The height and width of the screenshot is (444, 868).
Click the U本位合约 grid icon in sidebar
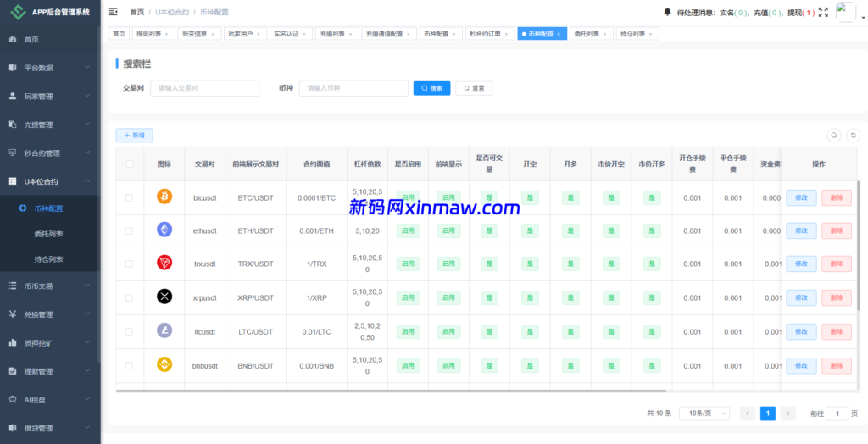click(13, 181)
